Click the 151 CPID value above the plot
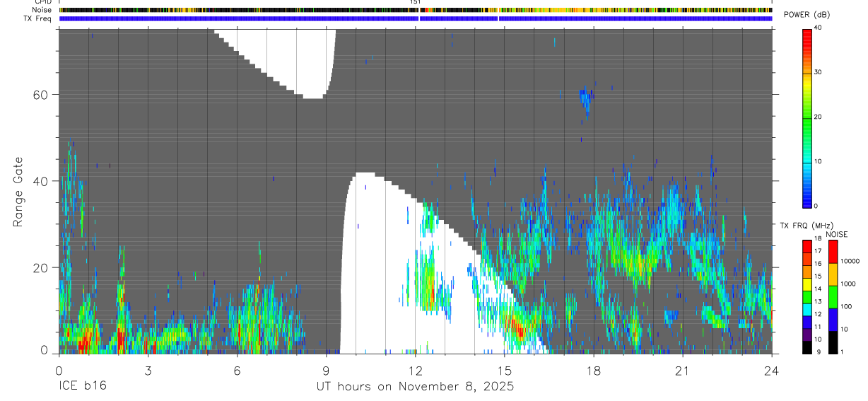This screenshot has height=401, width=868. click(416, 2)
